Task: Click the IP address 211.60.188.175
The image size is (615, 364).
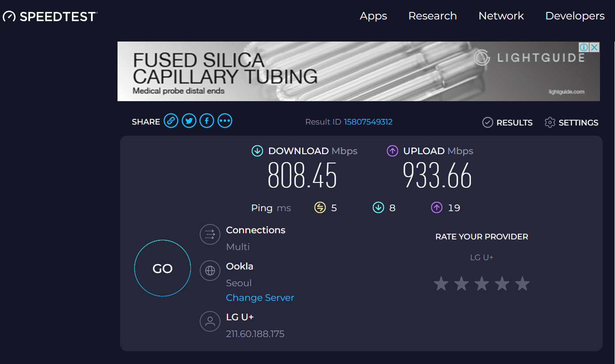Action: click(255, 334)
